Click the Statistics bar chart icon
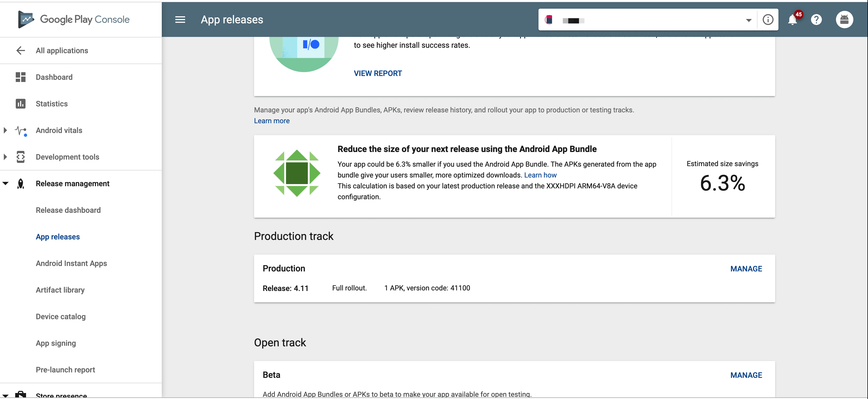This screenshot has height=399, width=868. [21, 104]
